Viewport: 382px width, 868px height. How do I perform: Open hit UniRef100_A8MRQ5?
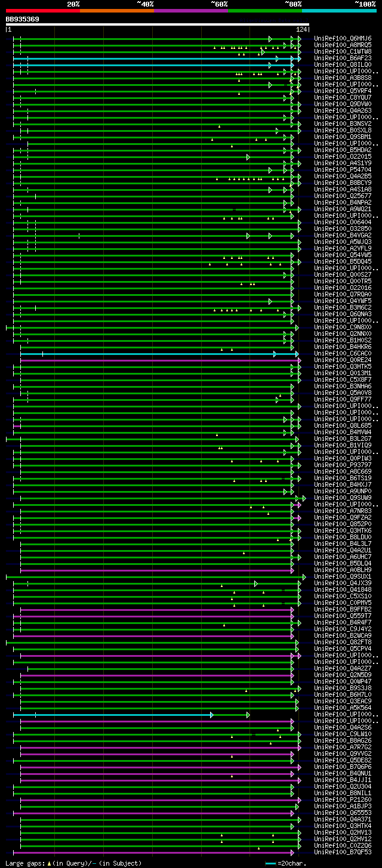click(343, 45)
